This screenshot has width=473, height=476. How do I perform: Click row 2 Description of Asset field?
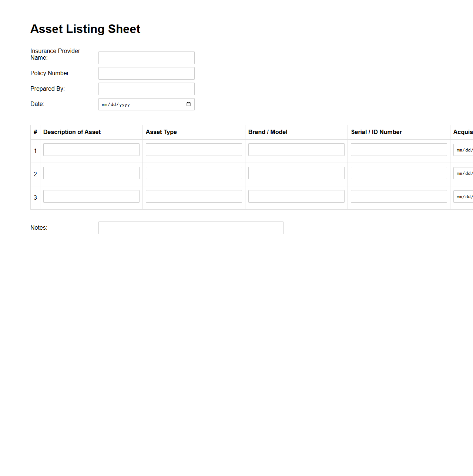pos(91,173)
